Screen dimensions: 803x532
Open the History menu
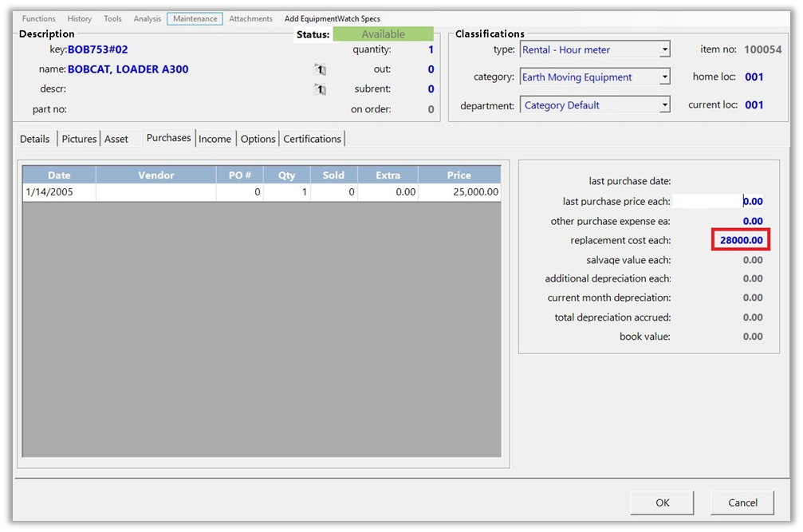[80, 18]
